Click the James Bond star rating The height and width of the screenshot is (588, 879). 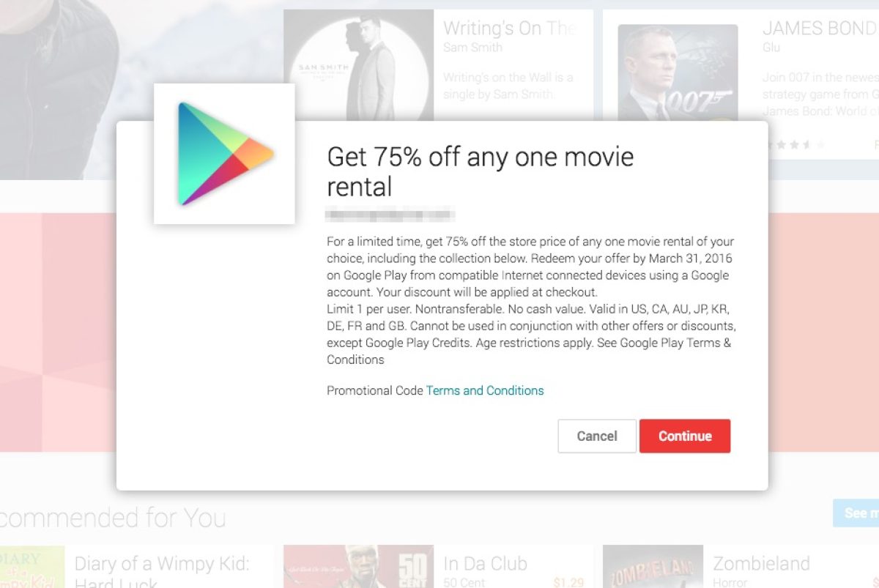(x=795, y=145)
